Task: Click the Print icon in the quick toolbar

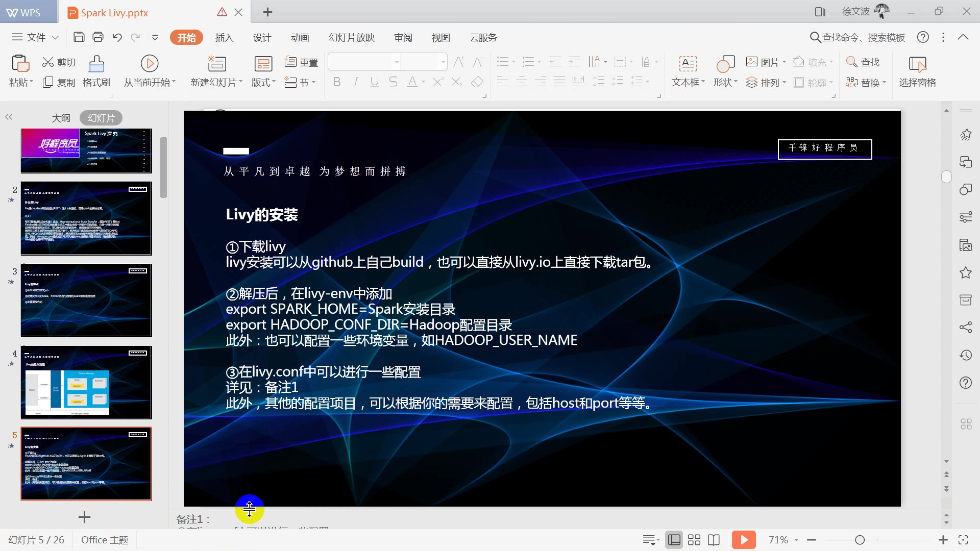Action: [98, 37]
